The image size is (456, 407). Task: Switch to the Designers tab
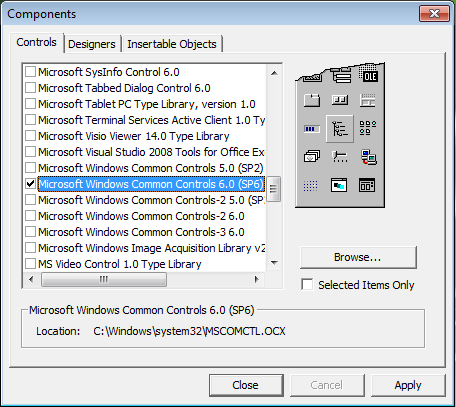[x=92, y=44]
